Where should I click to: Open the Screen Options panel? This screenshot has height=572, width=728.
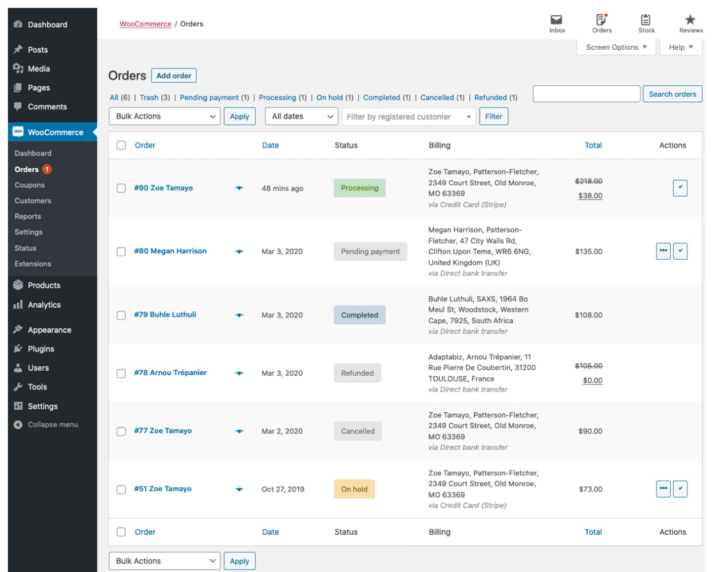pos(616,47)
